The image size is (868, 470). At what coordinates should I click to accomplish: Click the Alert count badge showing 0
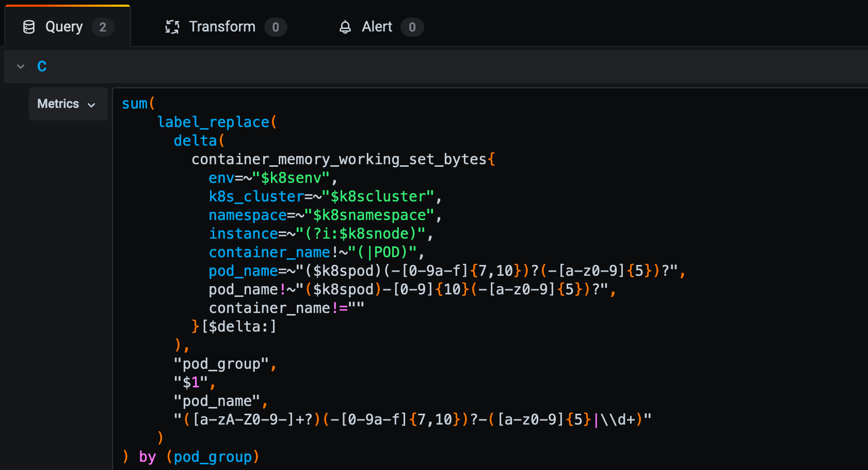coord(412,27)
